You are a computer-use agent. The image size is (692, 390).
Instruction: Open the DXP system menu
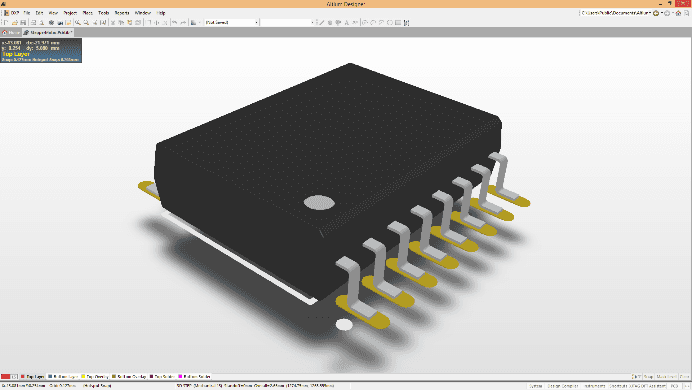pos(12,13)
